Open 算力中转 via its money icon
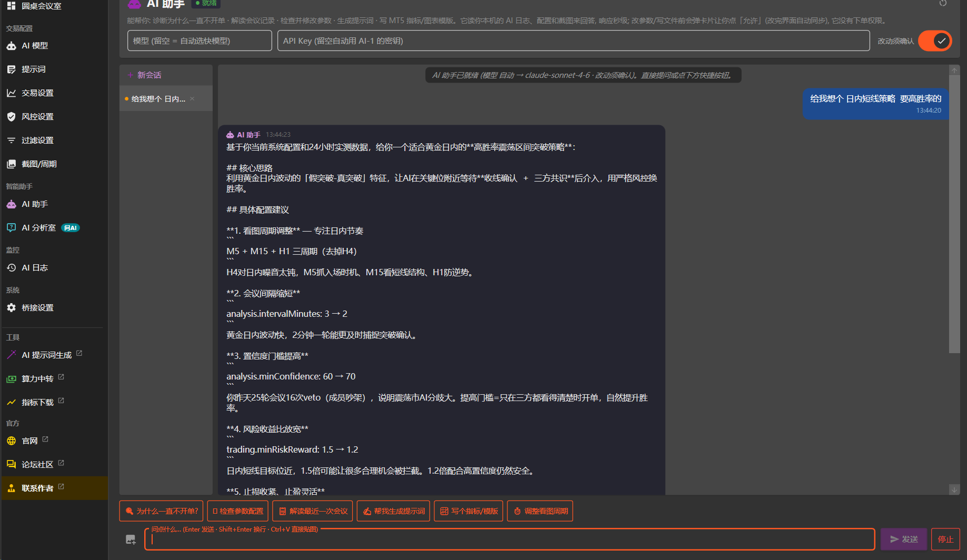 click(x=11, y=379)
